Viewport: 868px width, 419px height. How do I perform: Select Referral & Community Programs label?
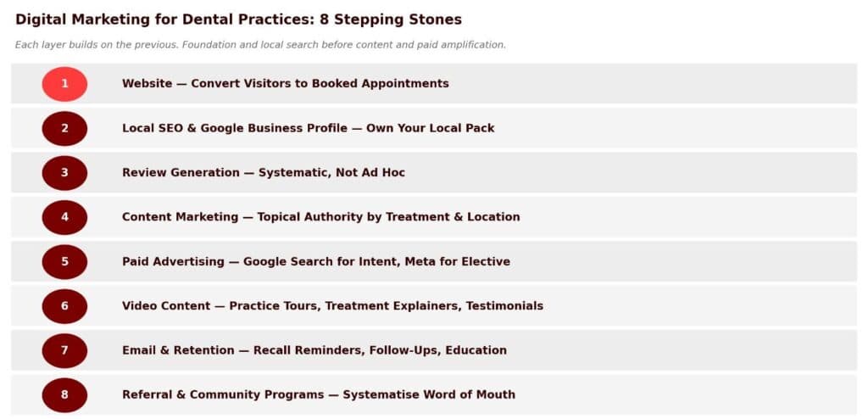(x=318, y=394)
